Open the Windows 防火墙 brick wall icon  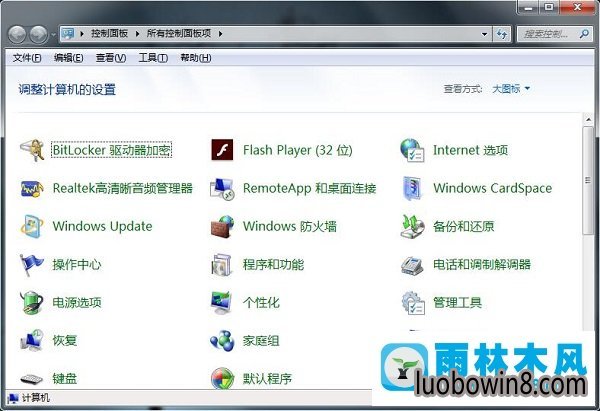coord(222,226)
